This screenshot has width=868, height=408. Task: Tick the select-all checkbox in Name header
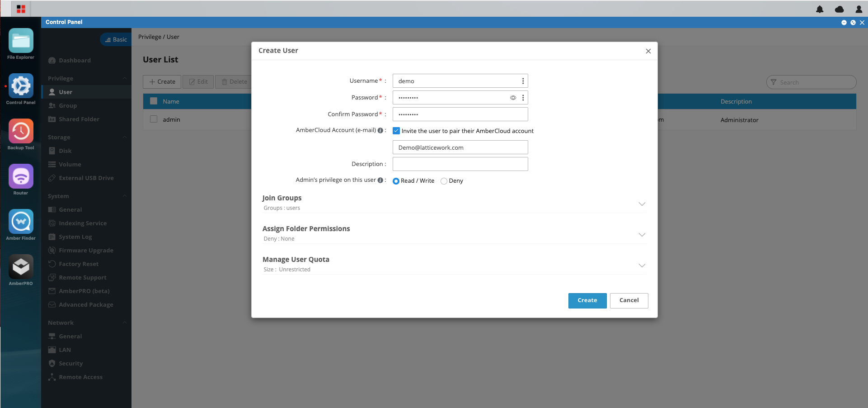tap(154, 101)
